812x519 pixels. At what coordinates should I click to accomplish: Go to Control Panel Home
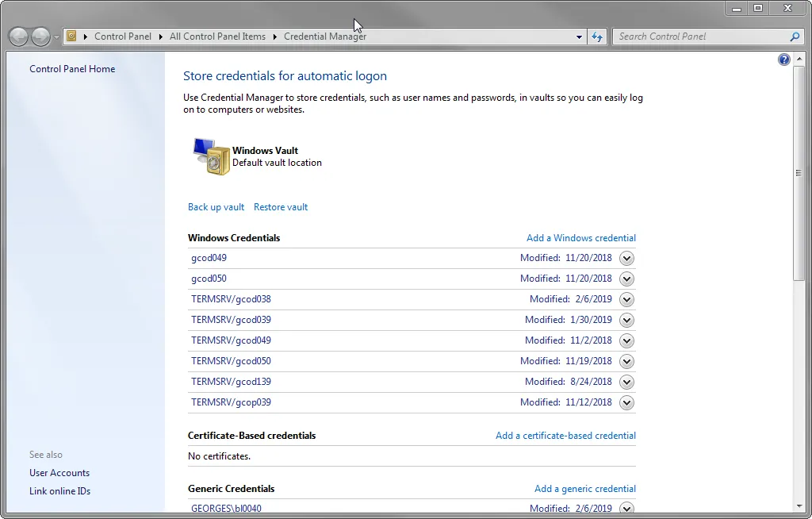point(72,69)
